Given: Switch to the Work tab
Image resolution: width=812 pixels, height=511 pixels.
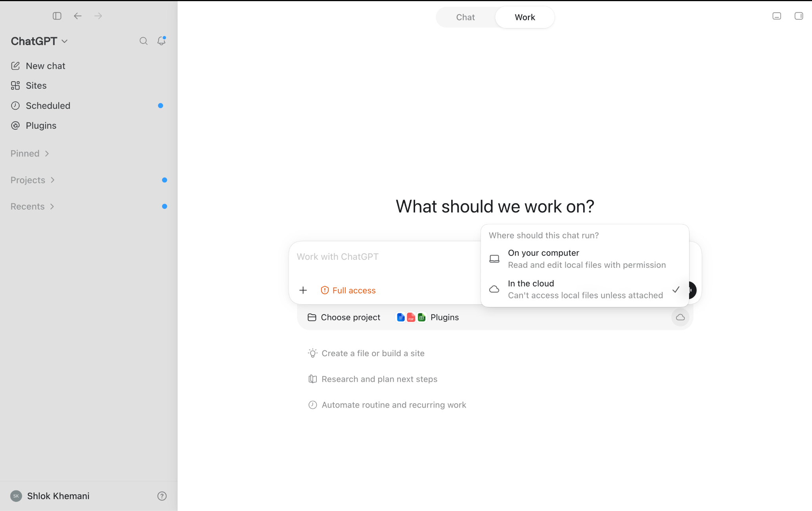Looking at the screenshot, I should tap(525, 17).
